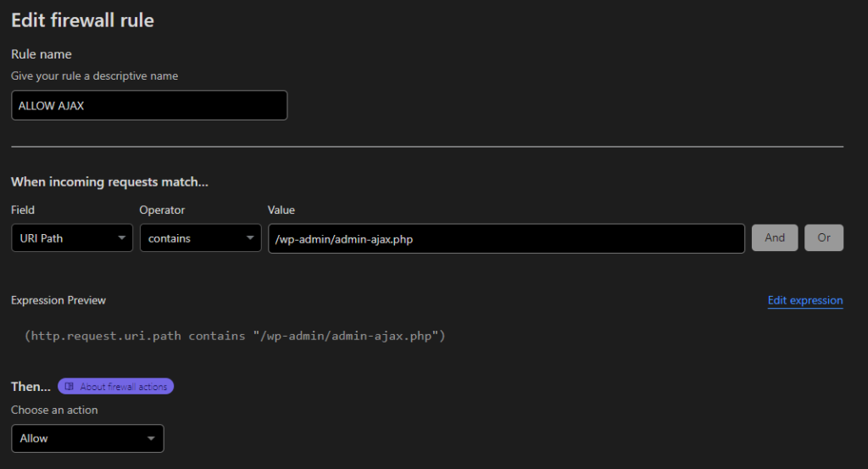Viewport: 868px width, 469px height.
Task: Open the contains operator dropdown
Action: coord(200,238)
